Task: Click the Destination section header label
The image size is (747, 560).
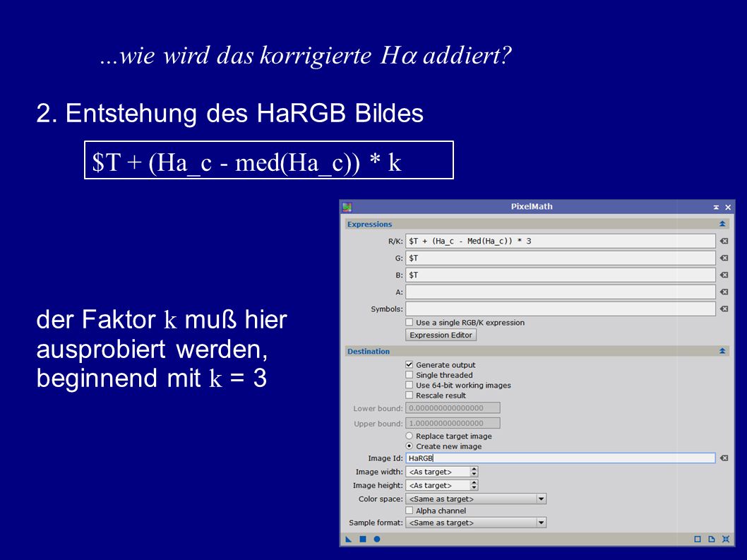Action: click(x=369, y=351)
